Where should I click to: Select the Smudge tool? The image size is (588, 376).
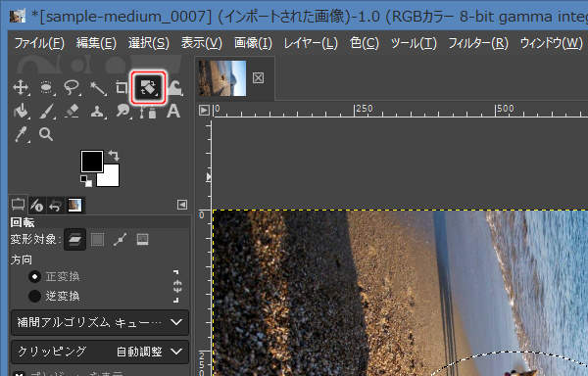click(123, 112)
